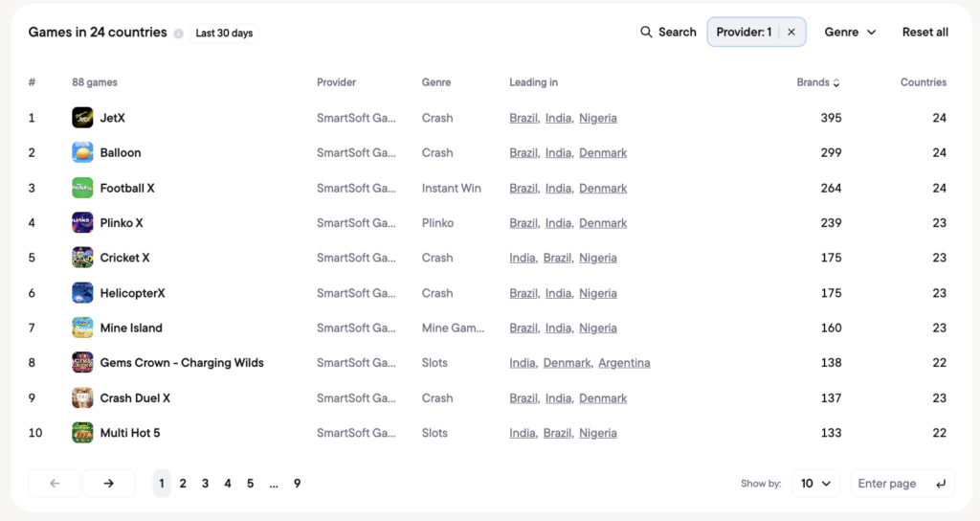The width and height of the screenshot is (980, 521).
Task: Click the Reset all button
Action: coord(925,32)
